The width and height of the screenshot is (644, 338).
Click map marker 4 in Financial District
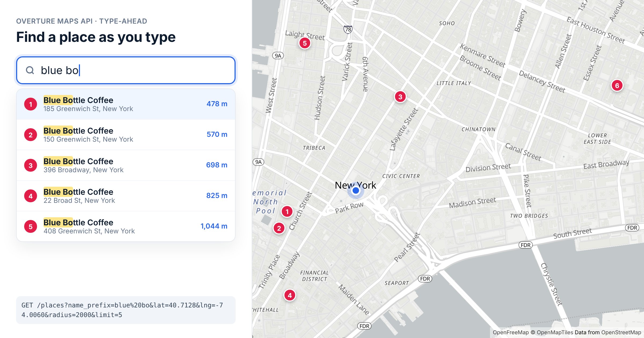[x=290, y=295]
